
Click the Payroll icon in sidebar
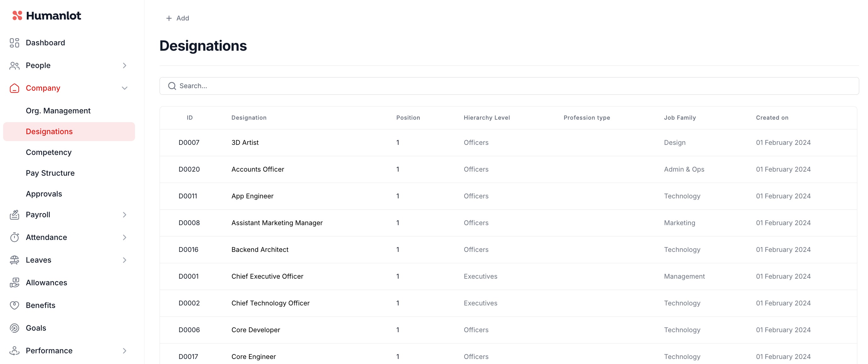[14, 215]
